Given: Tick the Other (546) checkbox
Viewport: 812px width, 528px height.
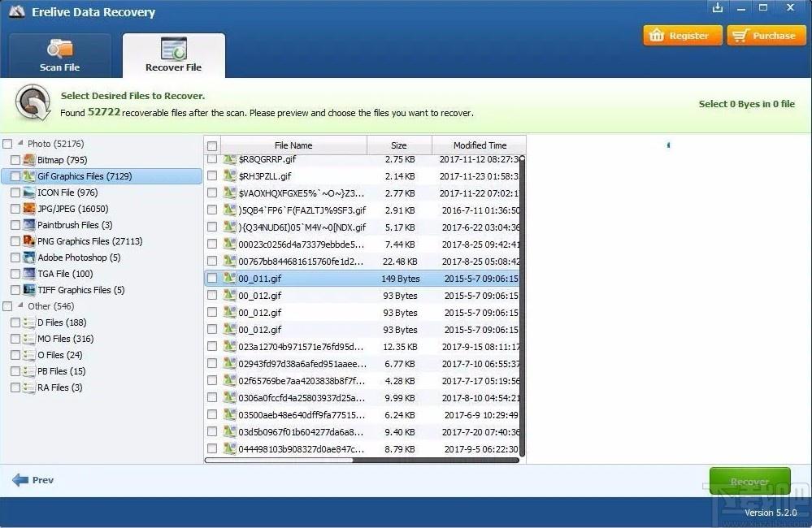Looking at the screenshot, I should (8, 306).
